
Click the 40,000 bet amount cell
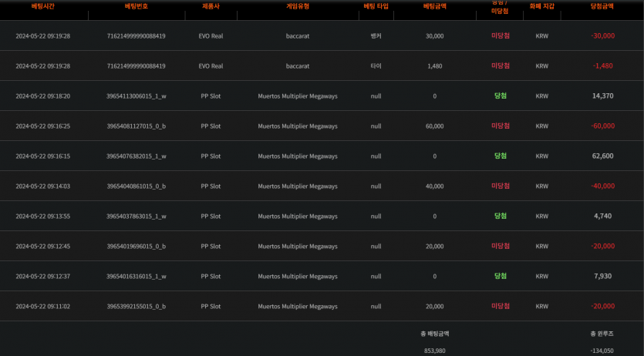[434, 186]
